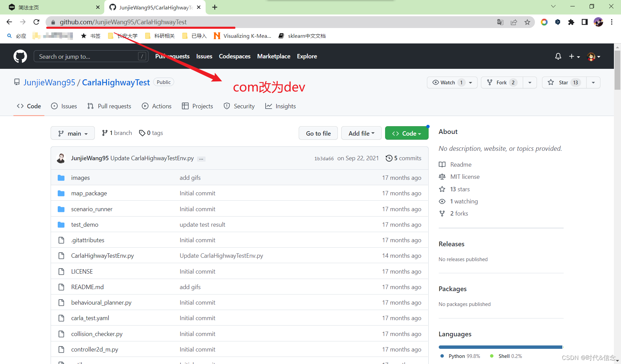Share this page via the address bar share icon

[514, 22]
